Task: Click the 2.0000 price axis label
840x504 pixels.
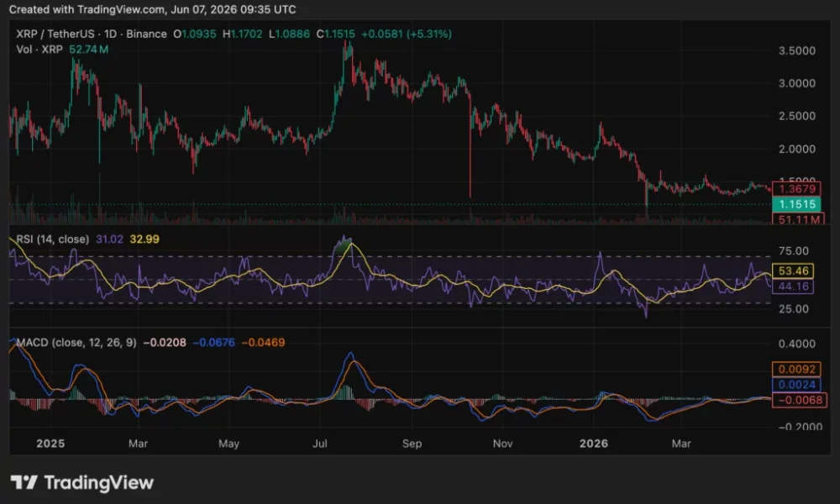Action: (x=796, y=149)
